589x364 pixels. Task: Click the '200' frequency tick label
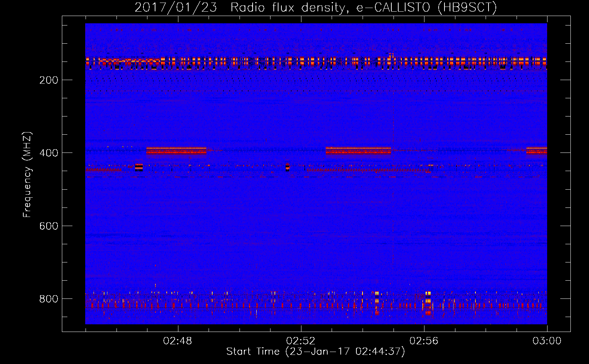(49, 80)
